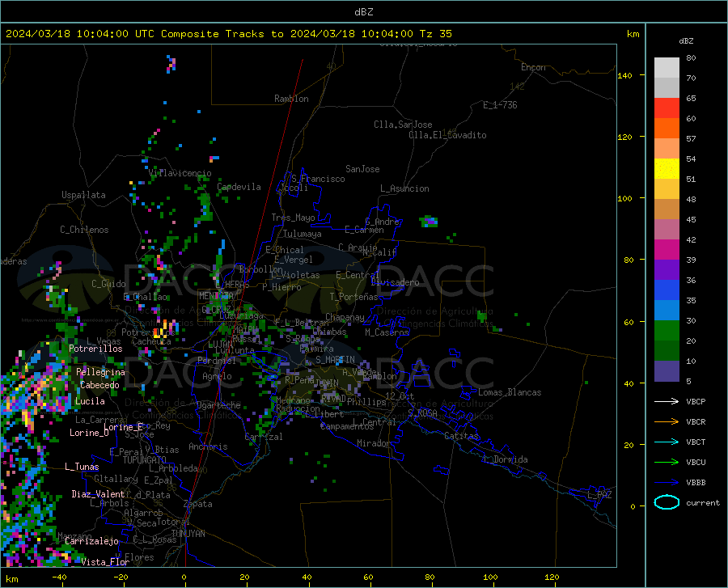Image resolution: width=728 pixels, height=588 pixels.
Task: Click the 'L_Dormida' map label
Action: coord(506,459)
